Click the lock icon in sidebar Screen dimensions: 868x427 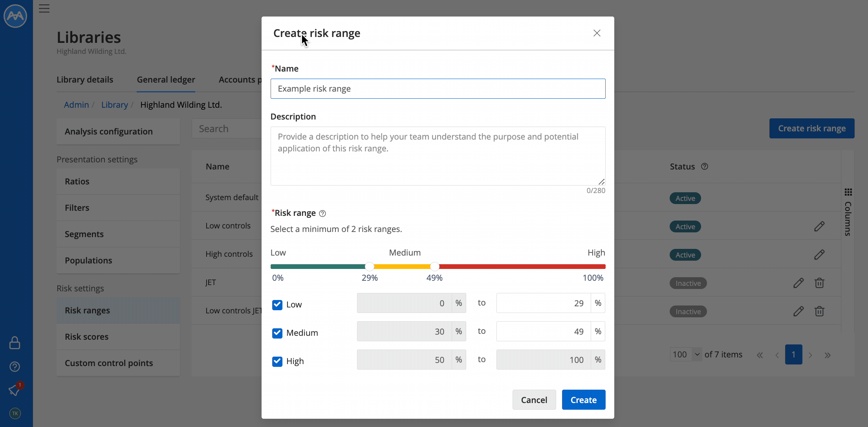click(15, 342)
